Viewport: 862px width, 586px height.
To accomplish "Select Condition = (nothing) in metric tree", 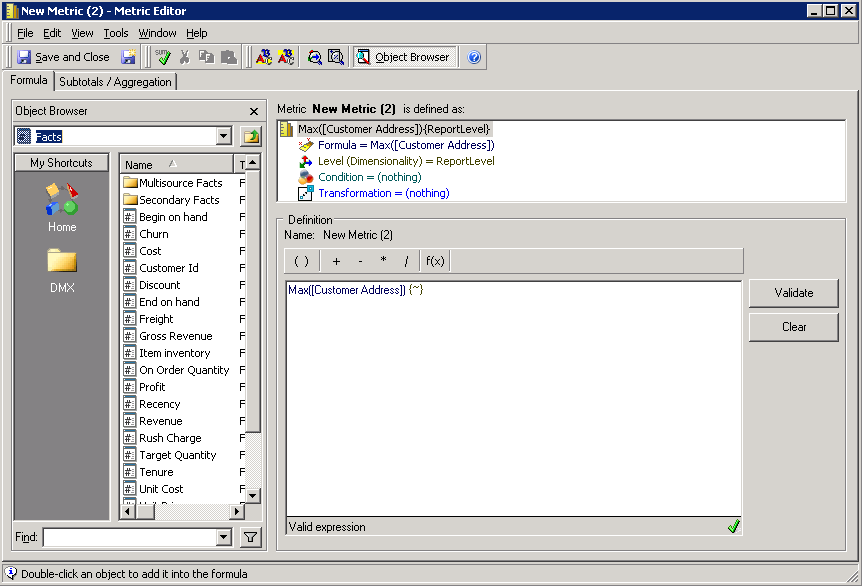I will tap(369, 177).
